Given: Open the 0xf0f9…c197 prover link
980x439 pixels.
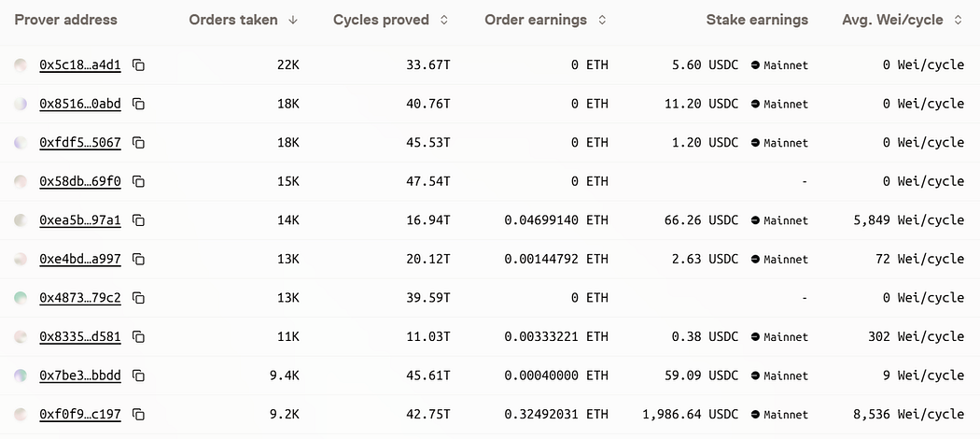Looking at the screenshot, I should pyautogui.click(x=80, y=414).
